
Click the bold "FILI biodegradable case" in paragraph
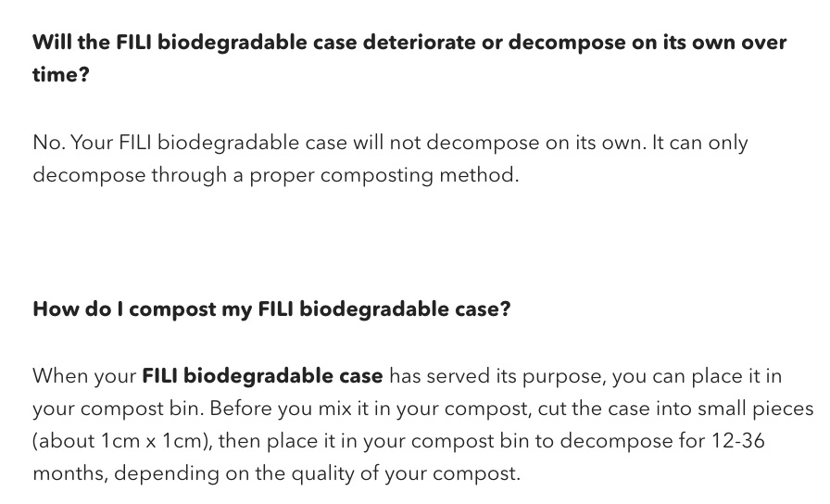[262, 376]
